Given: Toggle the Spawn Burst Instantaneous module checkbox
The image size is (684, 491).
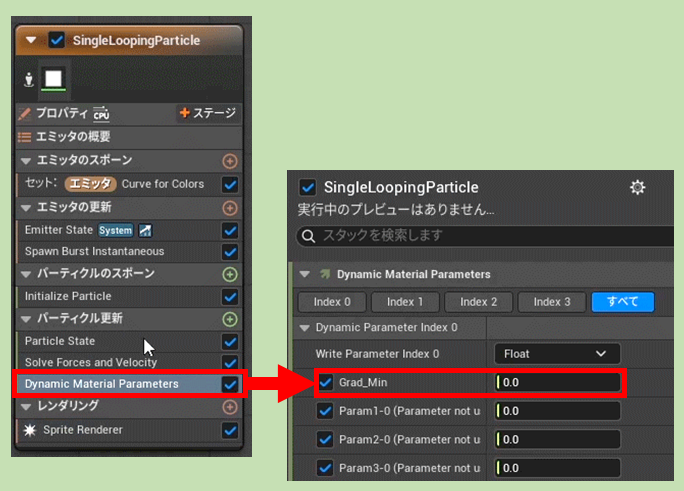Looking at the screenshot, I should pyautogui.click(x=230, y=252).
